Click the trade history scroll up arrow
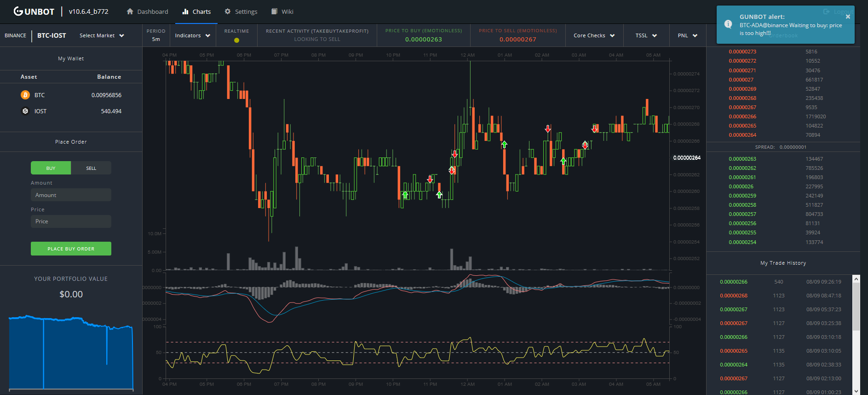 [x=856, y=279]
